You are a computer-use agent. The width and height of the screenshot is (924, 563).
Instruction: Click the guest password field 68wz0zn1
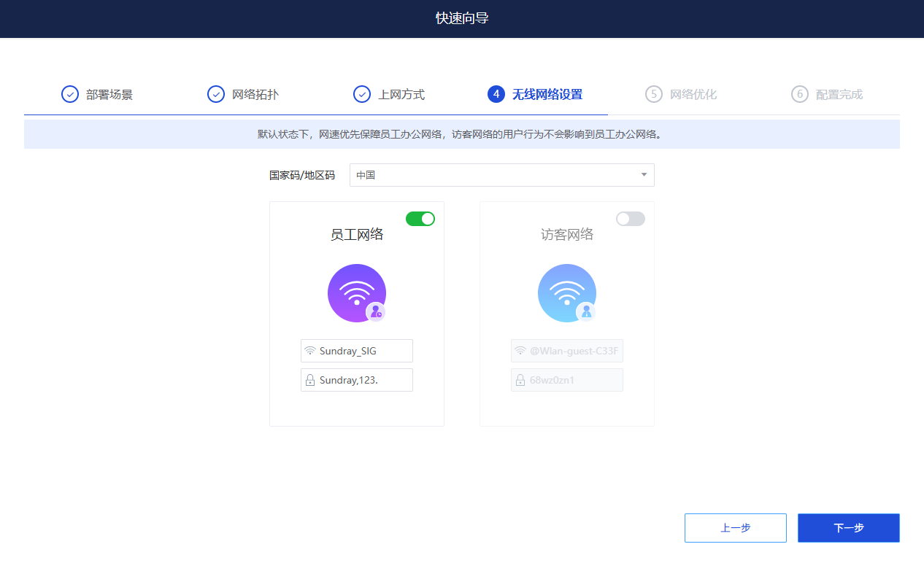(x=567, y=380)
